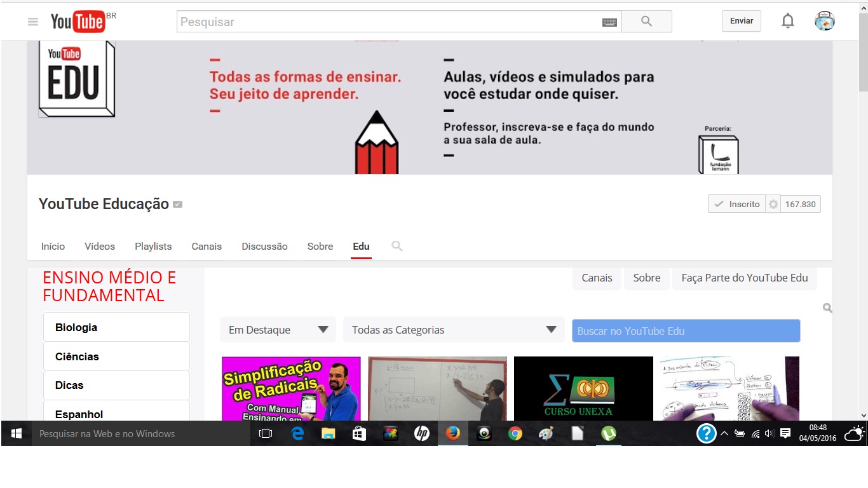Switch to the Playlists tab
868x488 pixels.
153,246
